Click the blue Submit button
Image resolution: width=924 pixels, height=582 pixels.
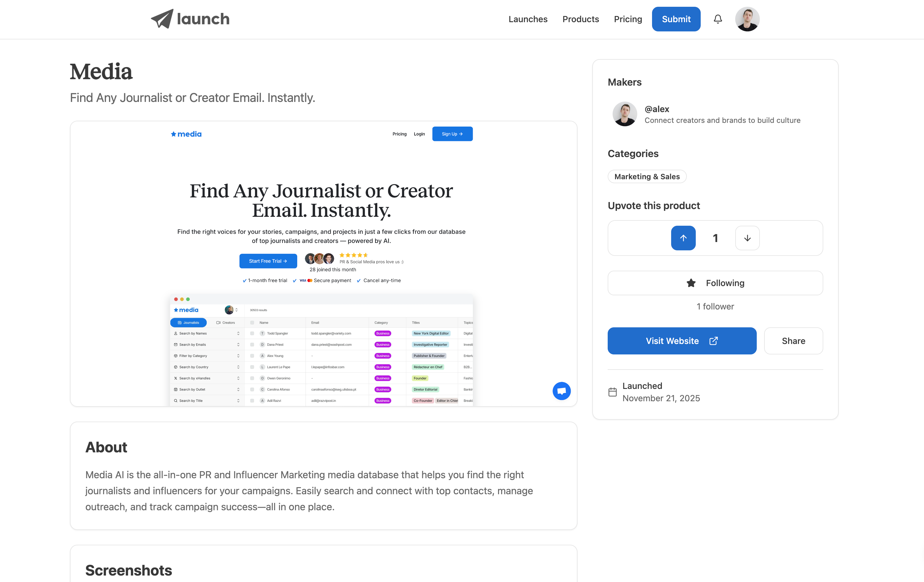[676, 19]
